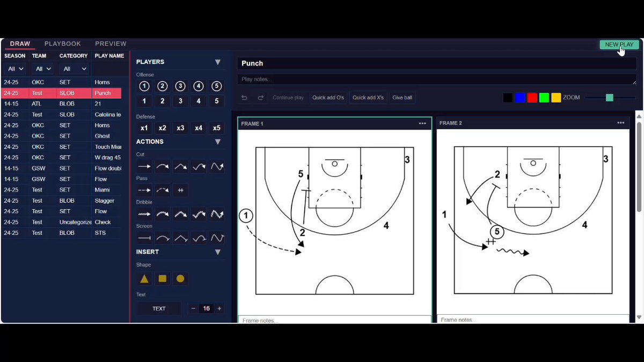Viewport: 644px width, 362px height.
Task: Collapse the Players section
Action: coord(218,62)
